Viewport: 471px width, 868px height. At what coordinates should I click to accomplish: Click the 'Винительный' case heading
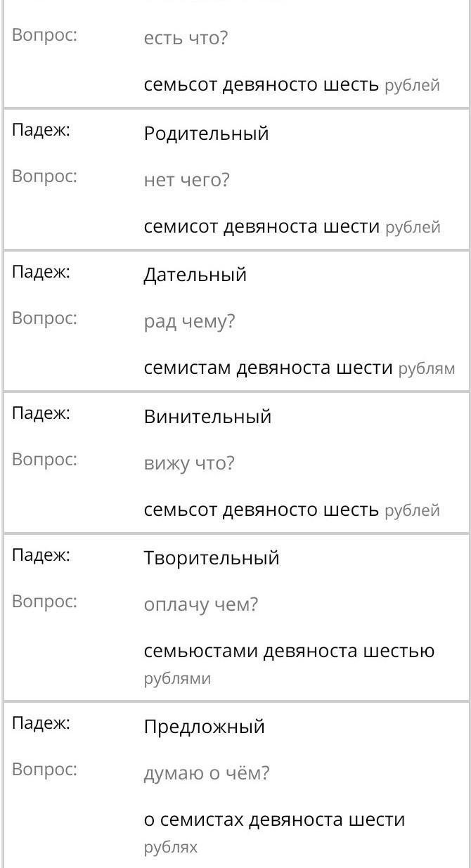coord(207,417)
